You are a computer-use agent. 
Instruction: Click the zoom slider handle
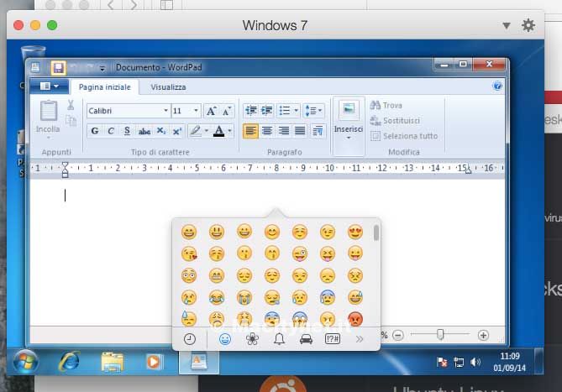pos(440,334)
